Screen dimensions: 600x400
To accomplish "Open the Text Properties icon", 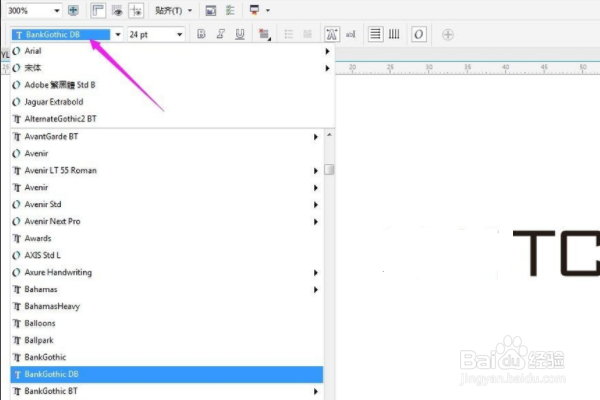I will click(332, 34).
